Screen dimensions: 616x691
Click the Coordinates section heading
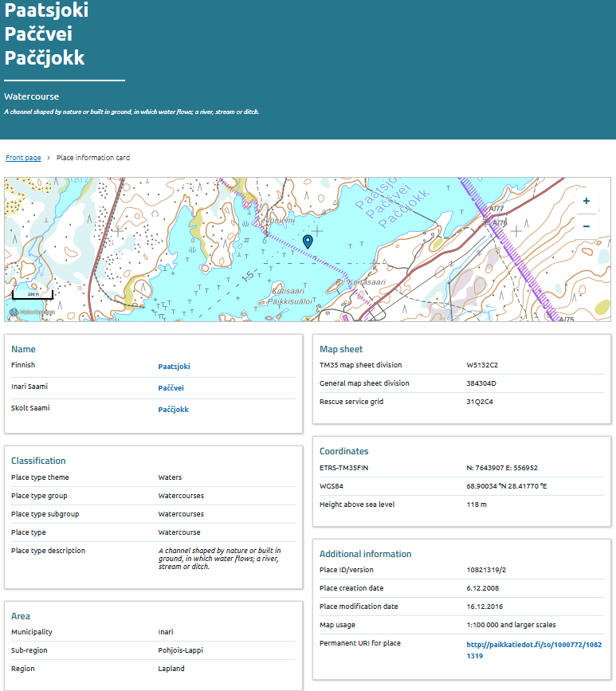(344, 451)
